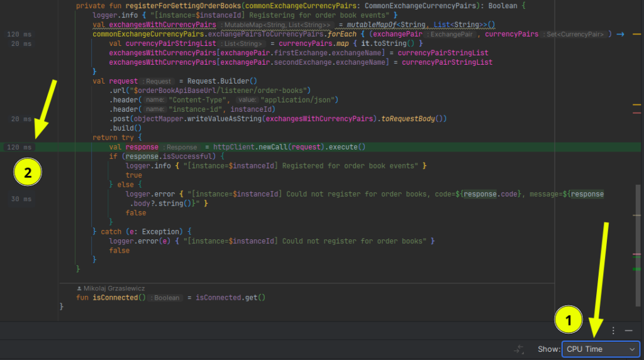Click exchangesWithCurrencyPairs in the val declaration line

tap(163, 25)
